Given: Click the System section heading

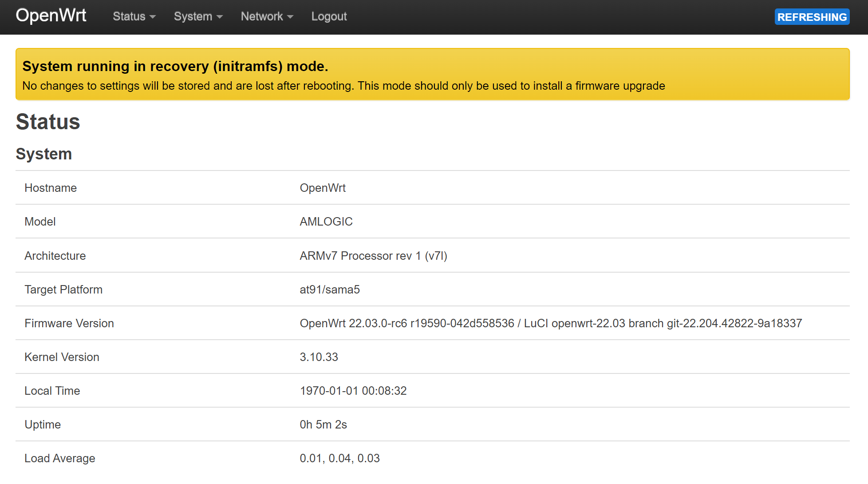Looking at the screenshot, I should [43, 154].
